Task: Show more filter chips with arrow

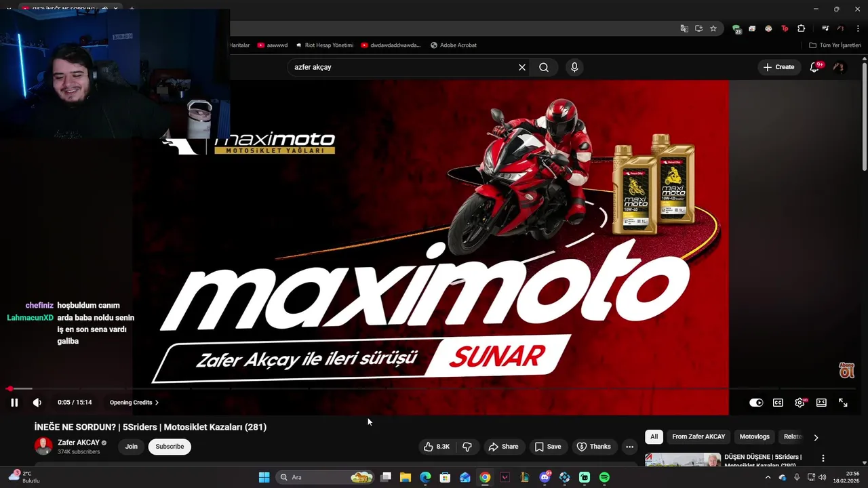Action: point(816,437)
